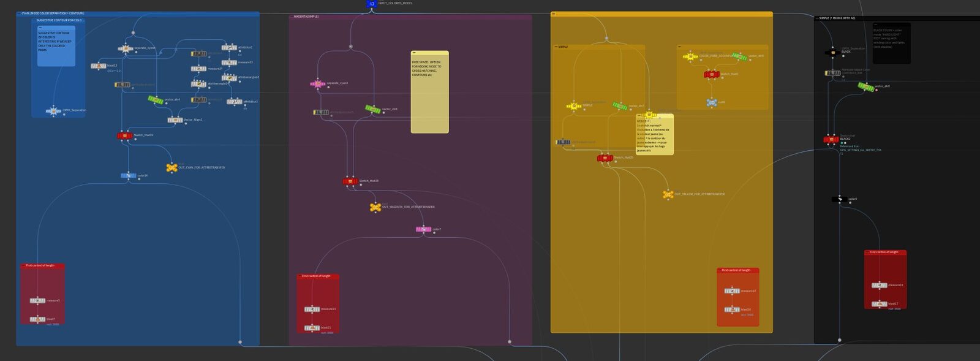
Task: Select the blue color14 node
Action: coord(129,176)
